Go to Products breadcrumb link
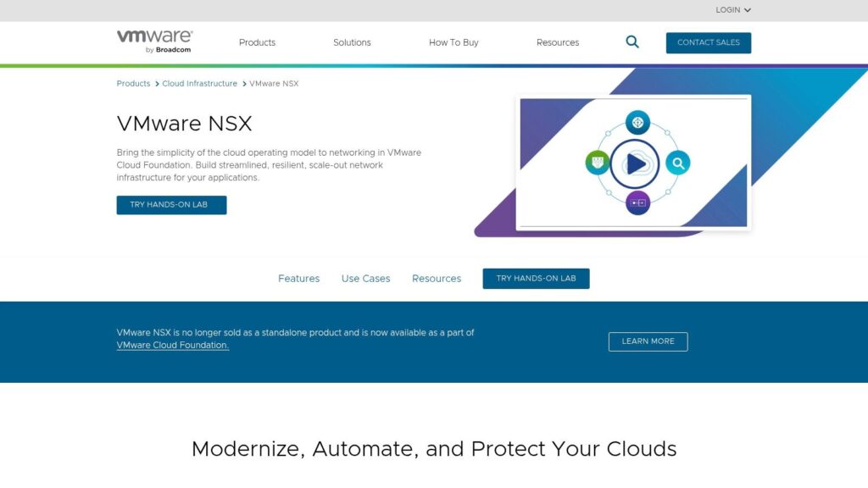Screen dimensions: 868x488 [133, 84]
